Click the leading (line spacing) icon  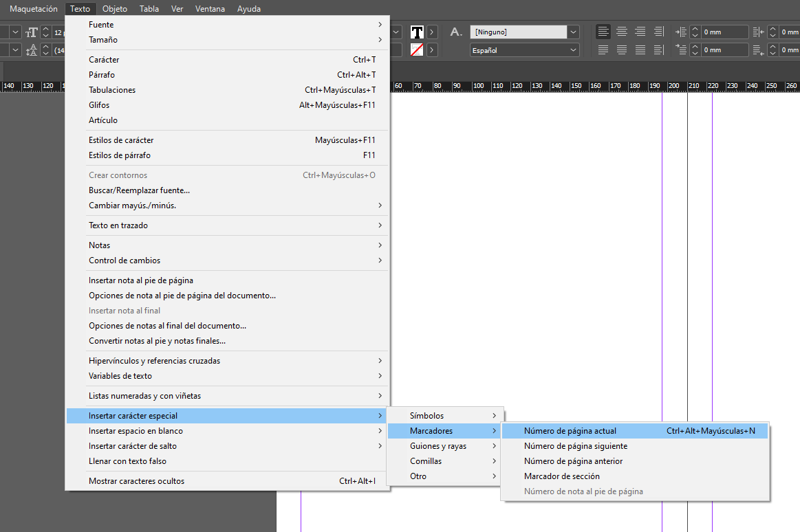[x=32, y=50]
